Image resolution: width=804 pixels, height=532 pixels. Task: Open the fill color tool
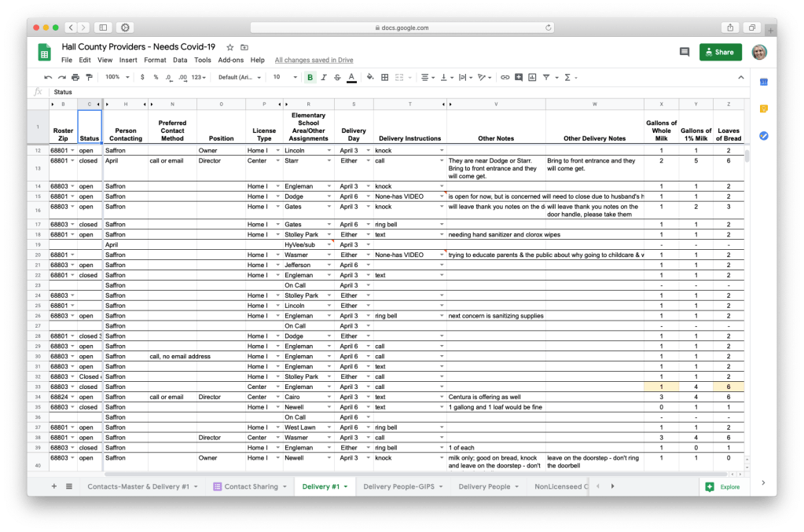(x=369, y=77)
